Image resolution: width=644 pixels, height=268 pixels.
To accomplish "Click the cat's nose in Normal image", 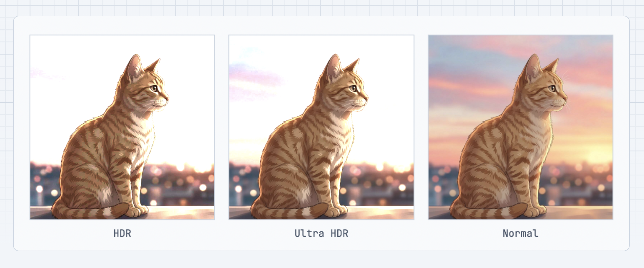I will point(565,99).
